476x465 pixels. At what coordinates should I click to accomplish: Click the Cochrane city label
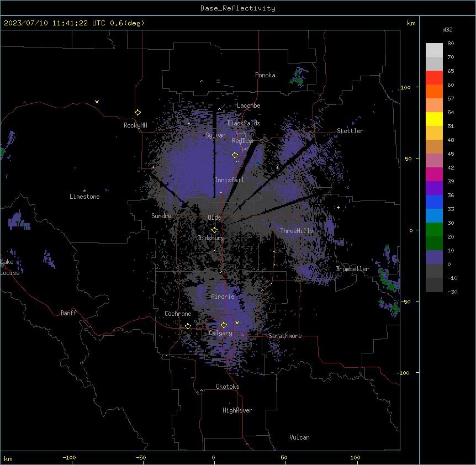click(x=178, y=314)
